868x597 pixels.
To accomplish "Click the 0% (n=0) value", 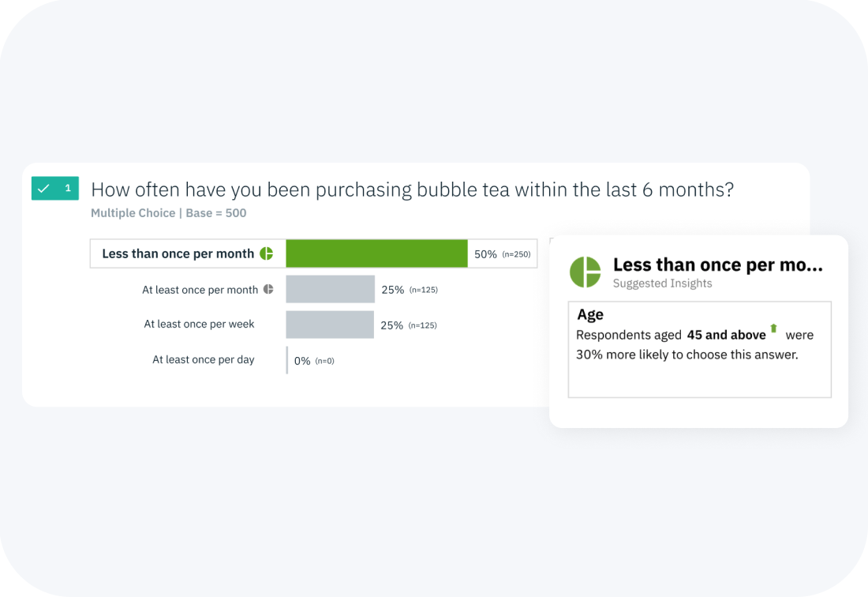I will coord(314,361).
